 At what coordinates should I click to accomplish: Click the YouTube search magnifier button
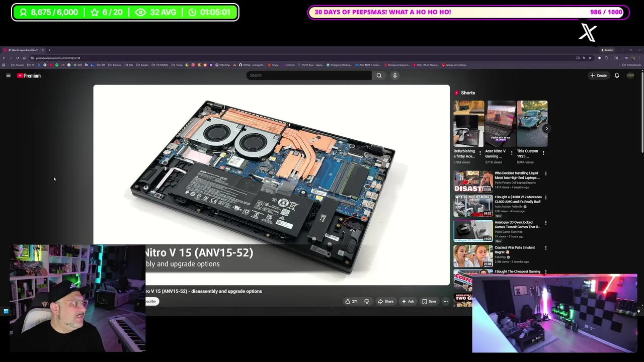point(379,75)
